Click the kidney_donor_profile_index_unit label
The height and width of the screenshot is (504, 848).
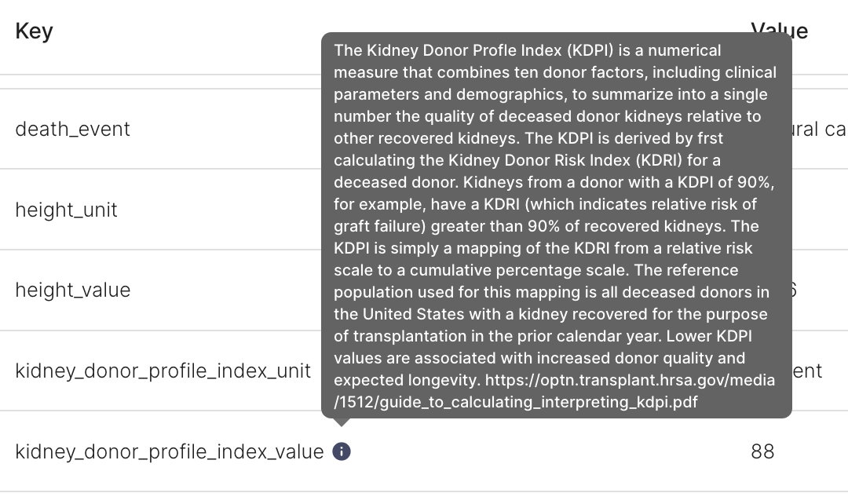click(x=162, y=371)
